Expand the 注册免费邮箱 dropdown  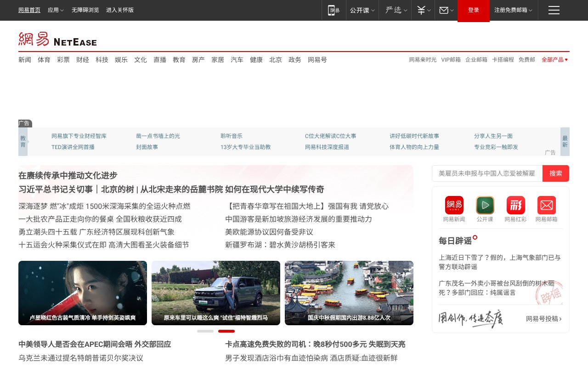click(513, 10)
